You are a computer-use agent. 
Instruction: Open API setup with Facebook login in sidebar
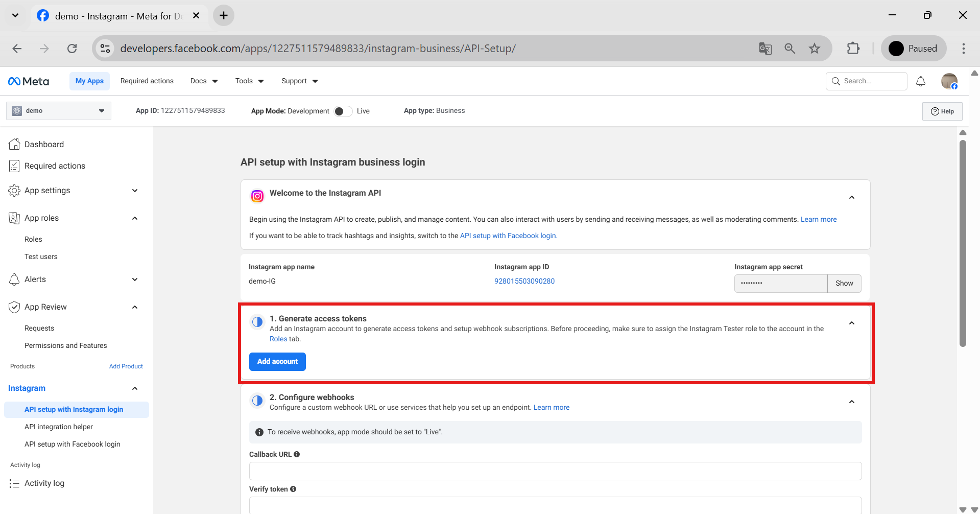(73, 444)
